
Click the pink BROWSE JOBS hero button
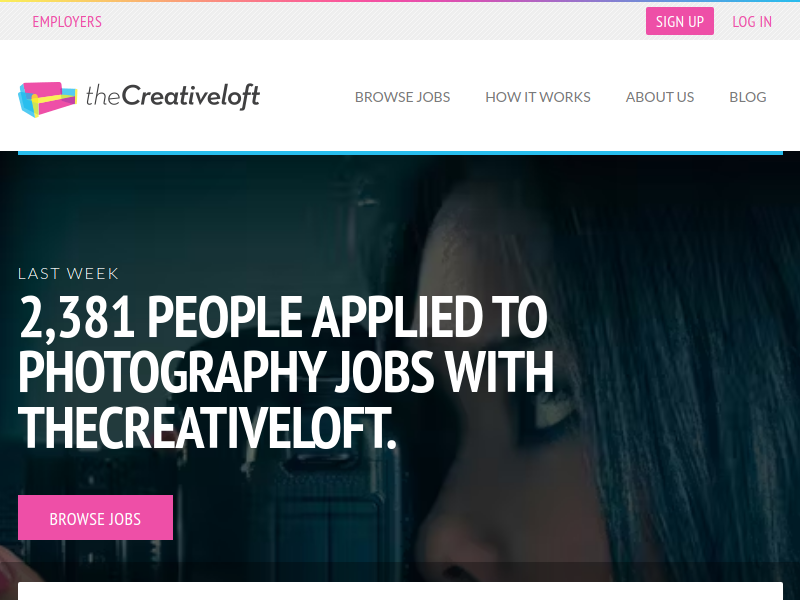(95, 517)
